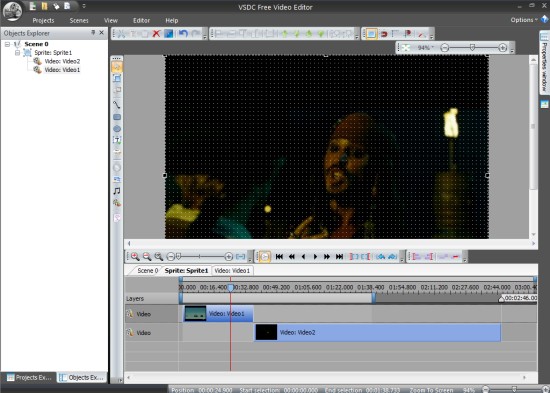The width and height of the screenshot is (550, 393).
Task: Select the Add Line tool
Action: click(117, 105)
